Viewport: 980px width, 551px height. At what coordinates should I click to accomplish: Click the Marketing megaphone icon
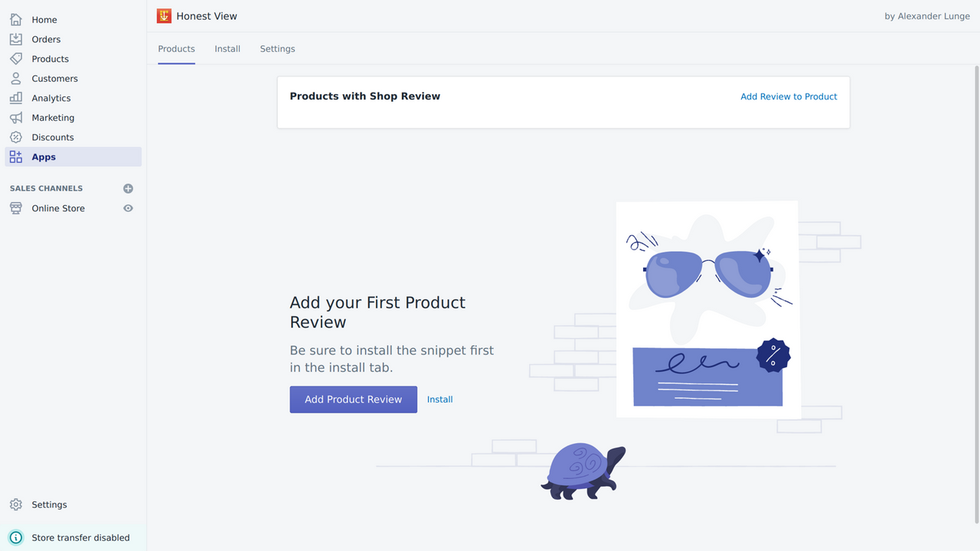coord(16,118)
